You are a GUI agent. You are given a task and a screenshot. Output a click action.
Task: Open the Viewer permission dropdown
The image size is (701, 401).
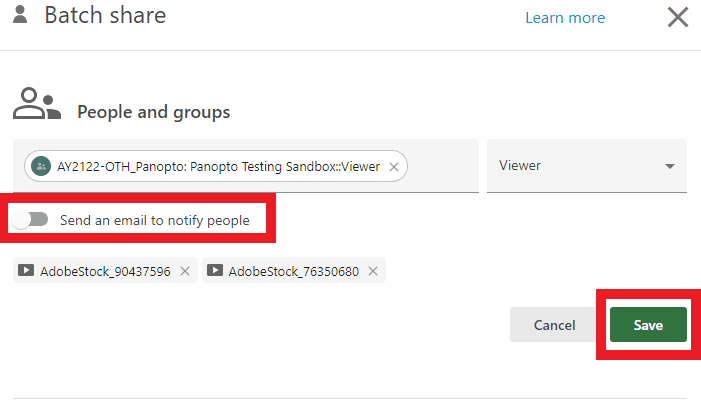click(585, 166)
